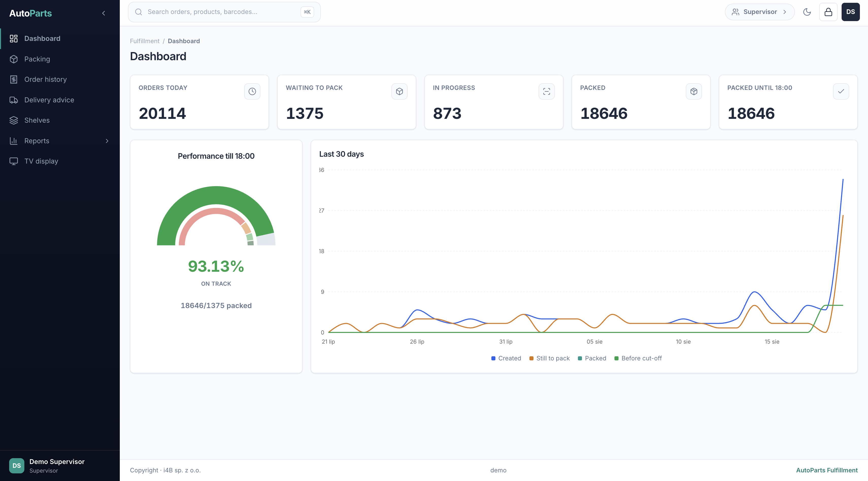This screenshot has width=868, height=481.
Task: Click the box icon on Waiting to Pack card
Action: tap(399, 91)
